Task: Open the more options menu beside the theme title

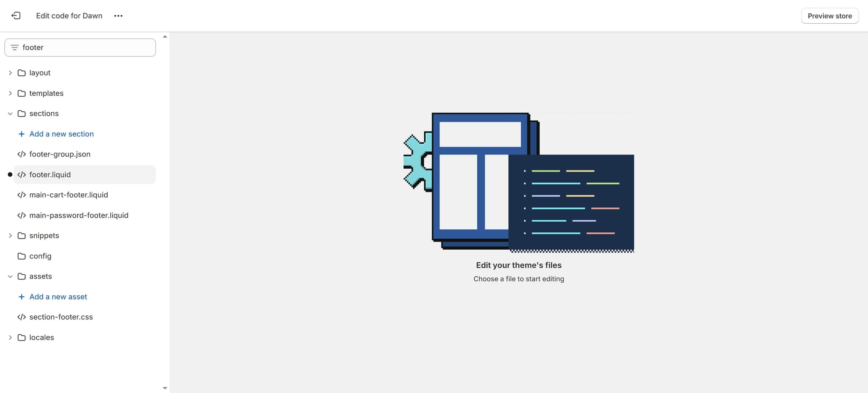Action: pos(118,16)
